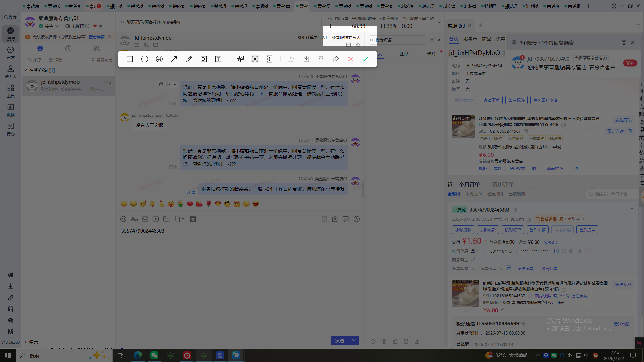This screenshot has width=644, height=362.
Task: Open the 金额明细 link
Action: coord(551,242)
